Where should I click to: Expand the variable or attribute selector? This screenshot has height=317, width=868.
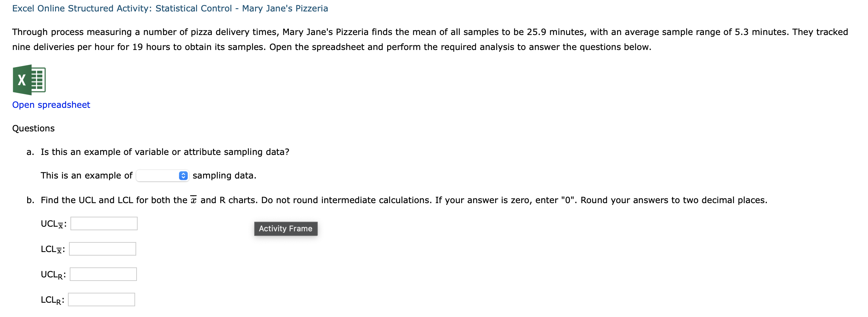click(x=163, y=175)
